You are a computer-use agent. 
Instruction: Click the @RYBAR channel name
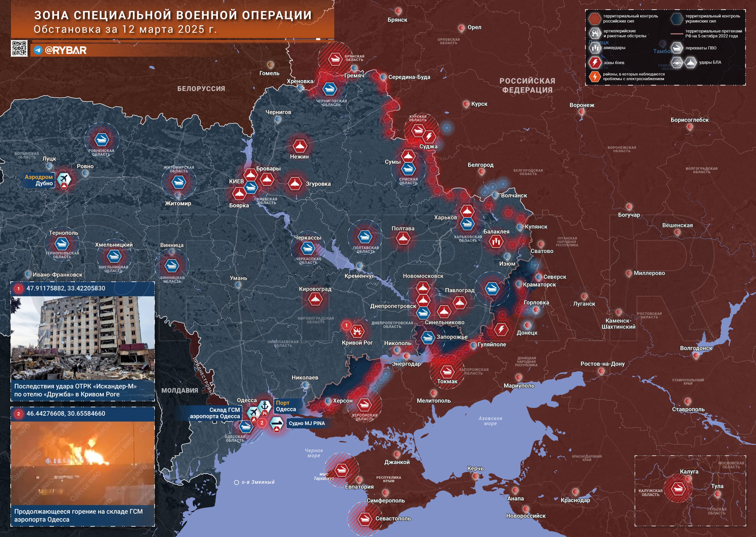[x=66, y=50]
